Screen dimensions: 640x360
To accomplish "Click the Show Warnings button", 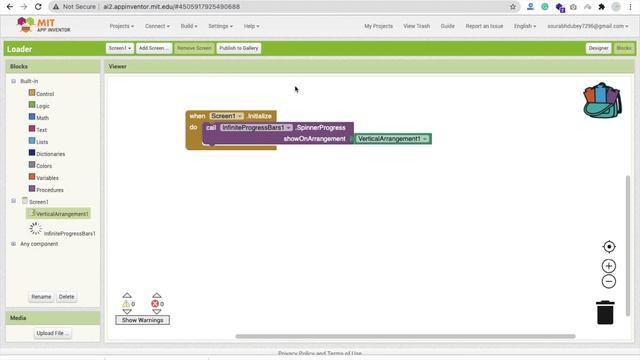I will pyautogui.click(x=142, y=320).
